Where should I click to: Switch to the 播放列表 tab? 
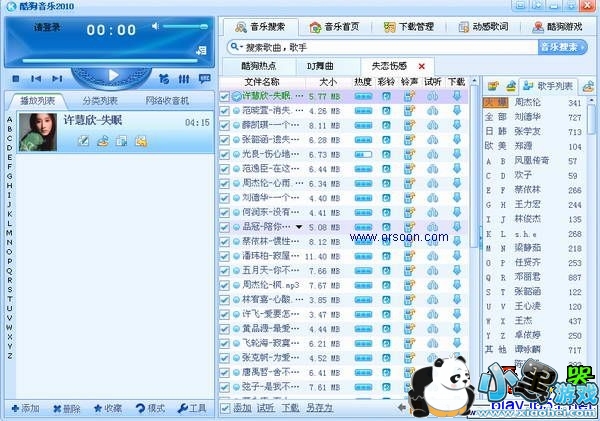37,101
